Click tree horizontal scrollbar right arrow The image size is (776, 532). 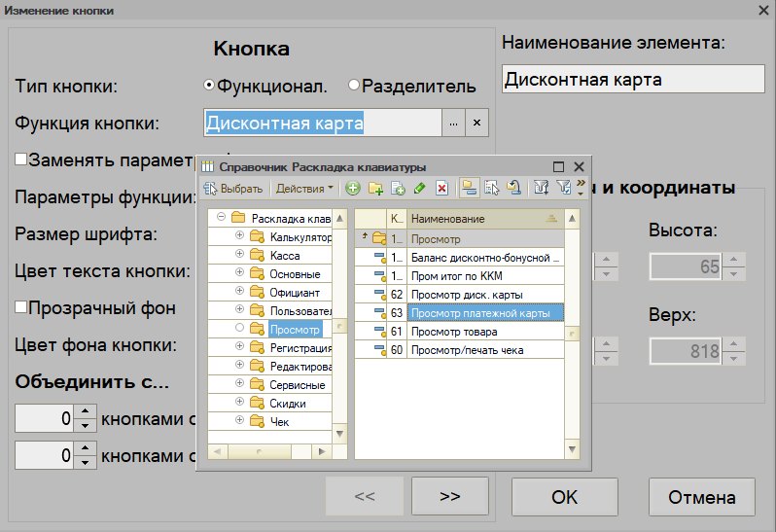[322, 451]
